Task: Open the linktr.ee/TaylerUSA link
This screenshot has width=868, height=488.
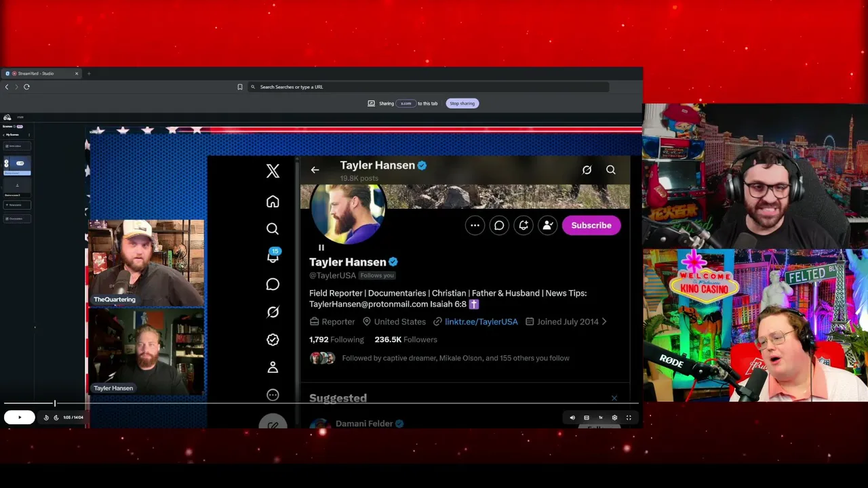Action: [481, 322]
